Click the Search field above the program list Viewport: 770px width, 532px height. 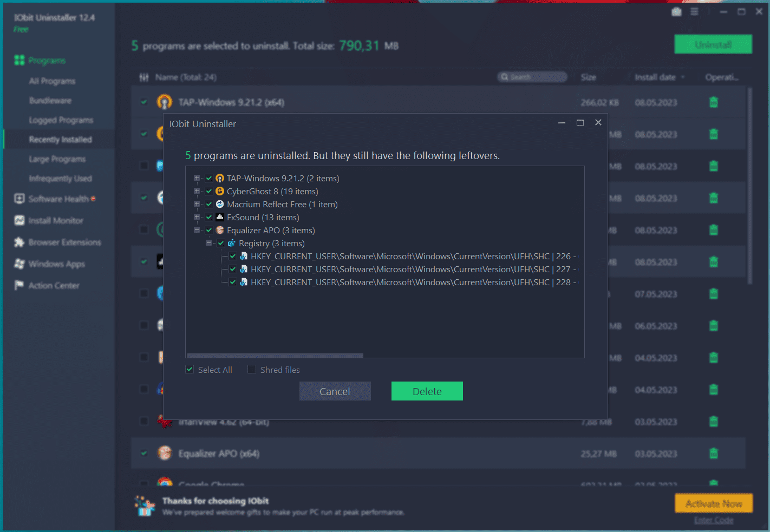(532, 77)
